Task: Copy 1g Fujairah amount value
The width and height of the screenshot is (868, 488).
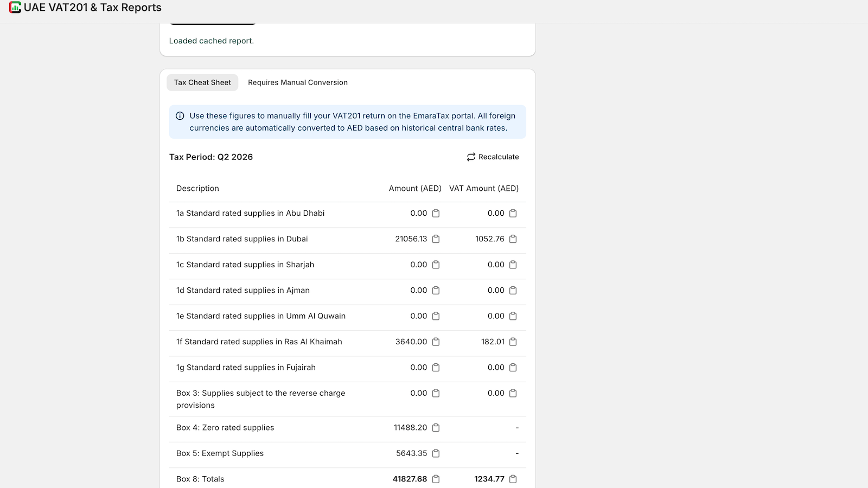Action: coord(436,368)
